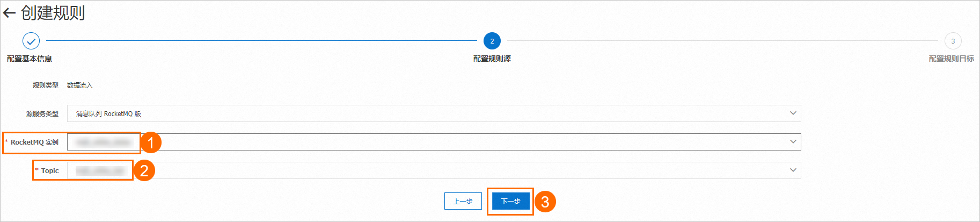
Task: Click the 上一步 button
Action: 463,201
